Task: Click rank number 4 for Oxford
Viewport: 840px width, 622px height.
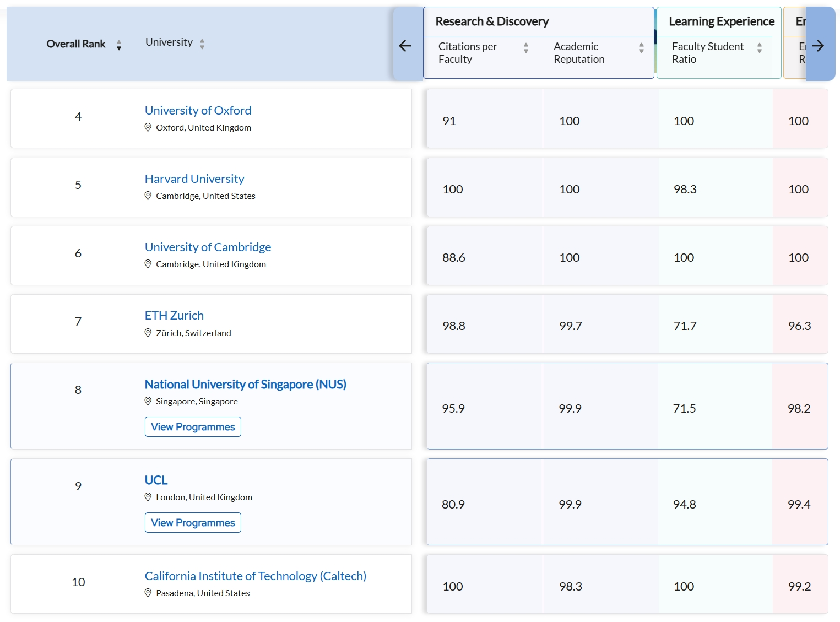Action: pos(78,116)
